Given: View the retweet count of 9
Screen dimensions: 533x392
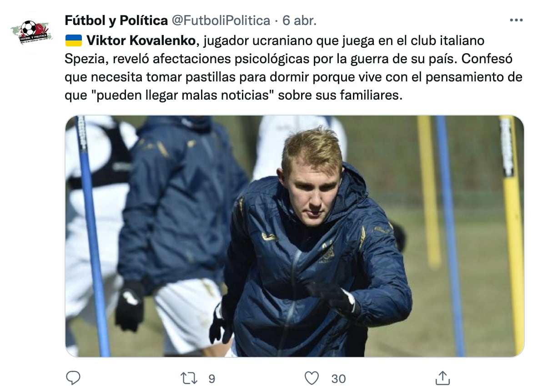Looking at the screenshot, I should pos(211,378).
